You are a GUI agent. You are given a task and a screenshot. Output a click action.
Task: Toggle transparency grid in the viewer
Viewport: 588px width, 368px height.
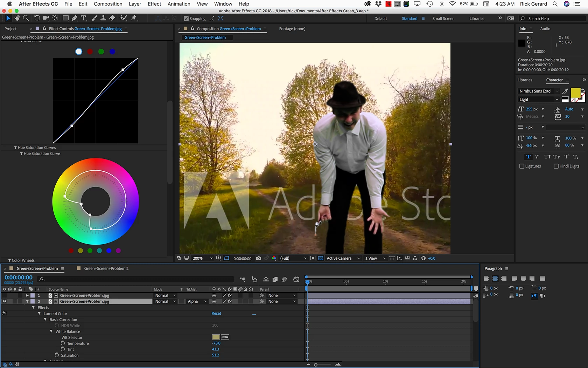(x=321, y=258)
